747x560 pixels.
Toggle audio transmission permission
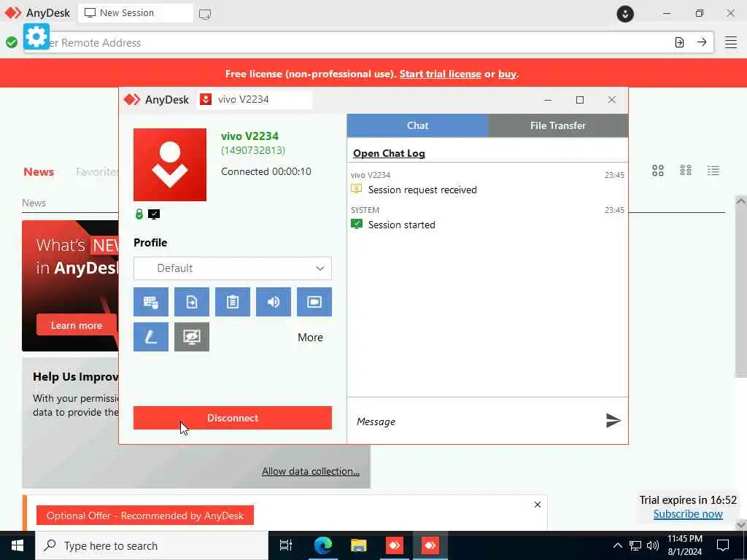(x=274, y=302)
